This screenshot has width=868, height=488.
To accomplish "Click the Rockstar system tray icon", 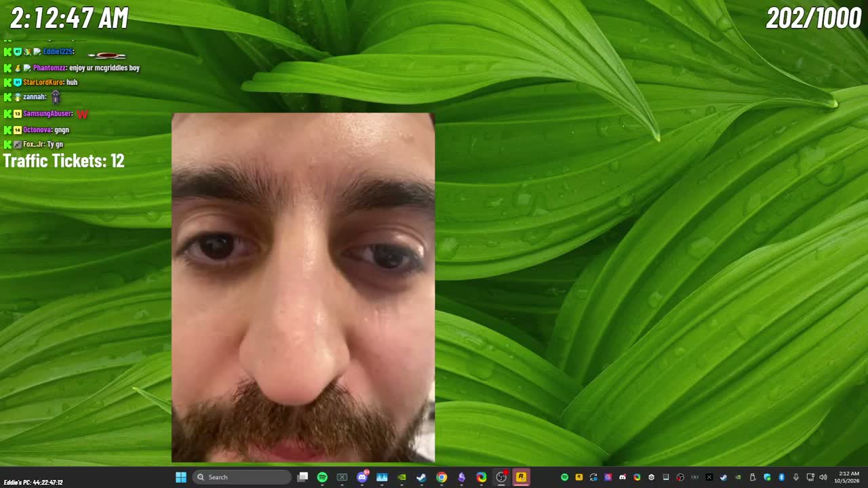I will (x=578, y=477).
